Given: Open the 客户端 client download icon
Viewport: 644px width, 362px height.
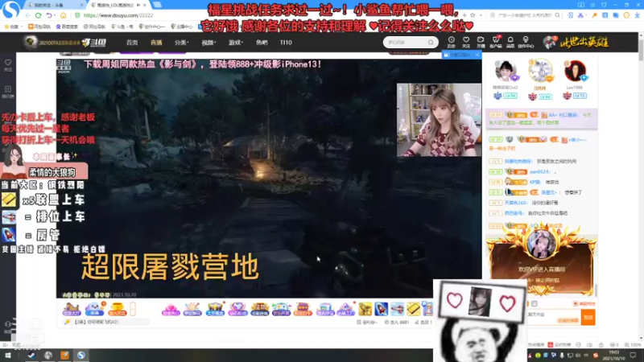Looking at the screenshot, I should click(496, 42).
